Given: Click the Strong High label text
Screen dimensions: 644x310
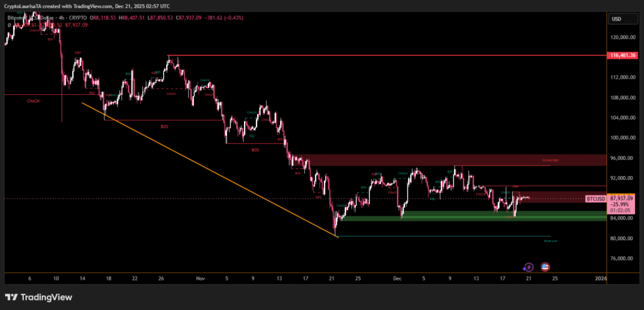Looking at the screenshot, I should 550,161.
